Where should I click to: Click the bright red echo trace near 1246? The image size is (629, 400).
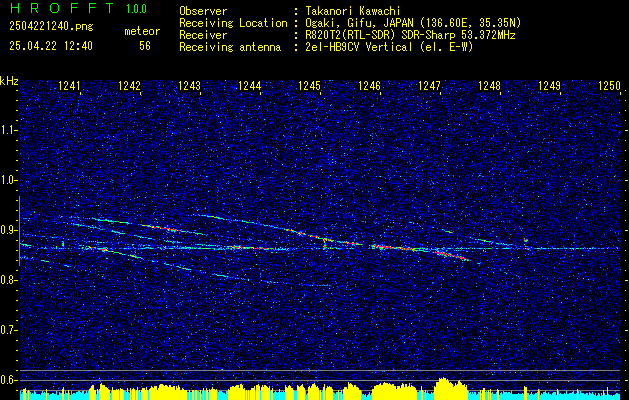[x=395, y=248]
